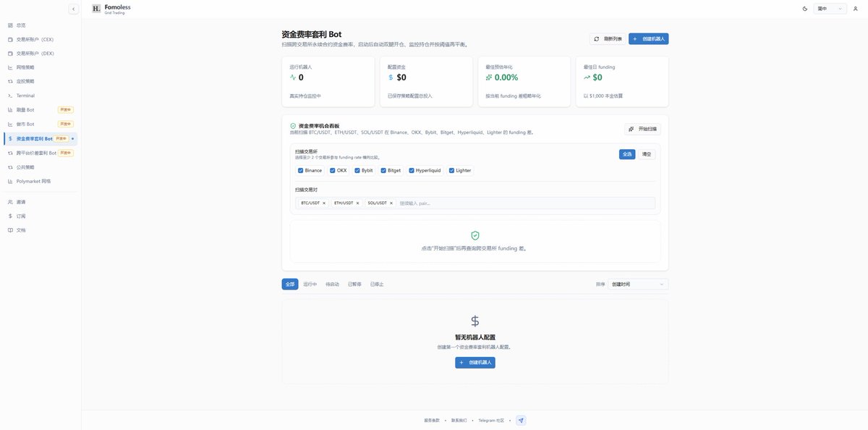Screen dimensions: 868x430
Task: Uncheck the Hyperliquid exchange checkbox
Action: pos(412,171)
